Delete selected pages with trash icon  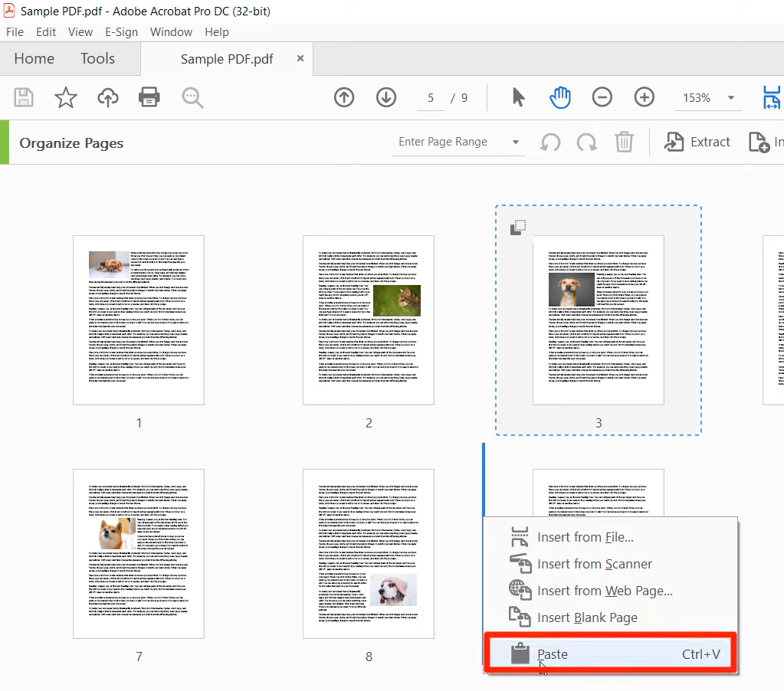pos(624,142)
